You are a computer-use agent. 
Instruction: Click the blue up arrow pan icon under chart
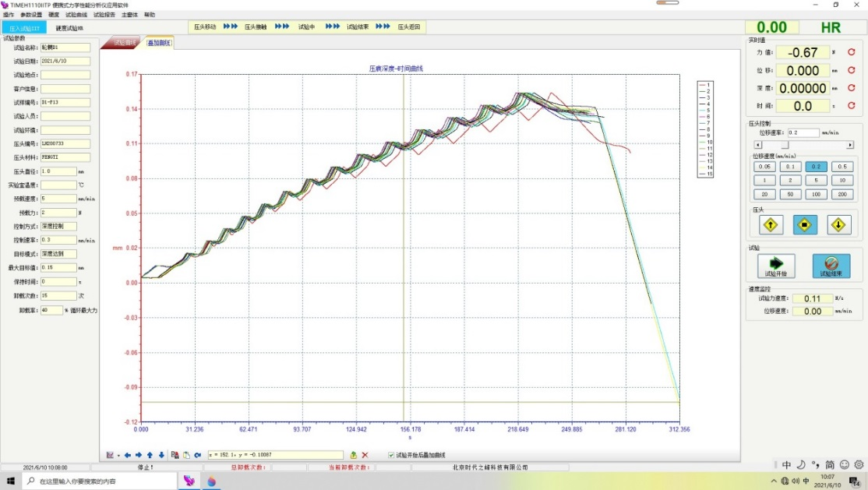click(x=150, y=455)
